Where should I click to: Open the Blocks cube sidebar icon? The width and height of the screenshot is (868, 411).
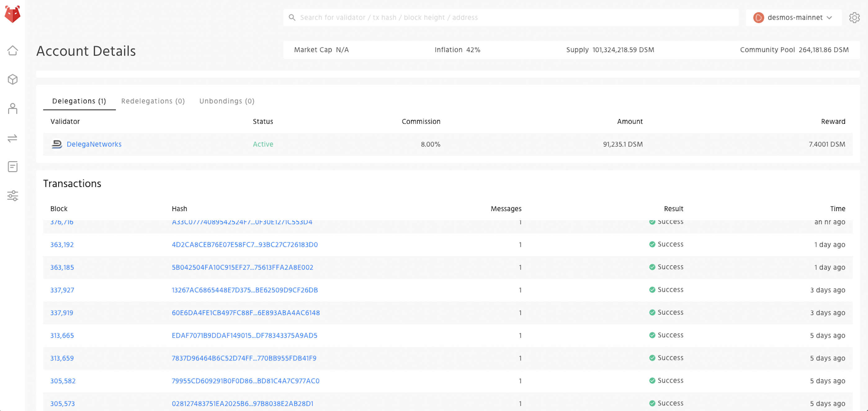point(12,79)
